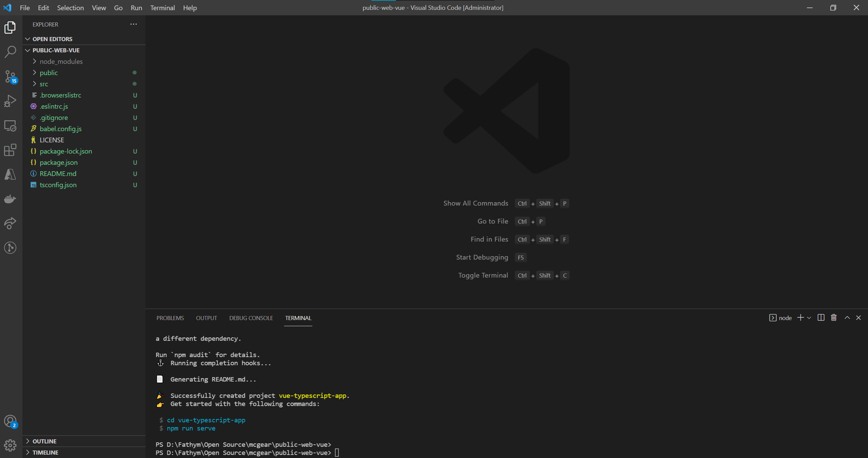
Task: Expand the TIMELINE section
Action: click(84, 452)
